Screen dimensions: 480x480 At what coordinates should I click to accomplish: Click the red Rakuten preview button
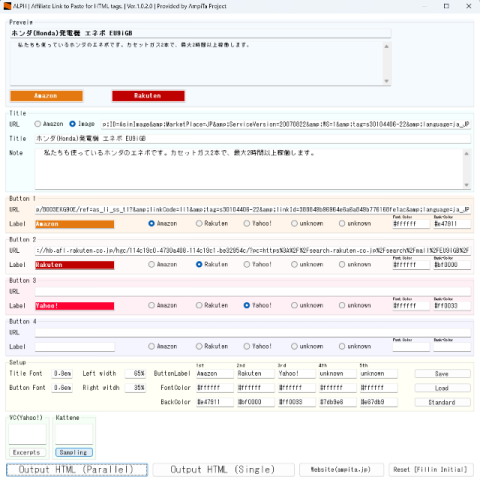(148, 96)
